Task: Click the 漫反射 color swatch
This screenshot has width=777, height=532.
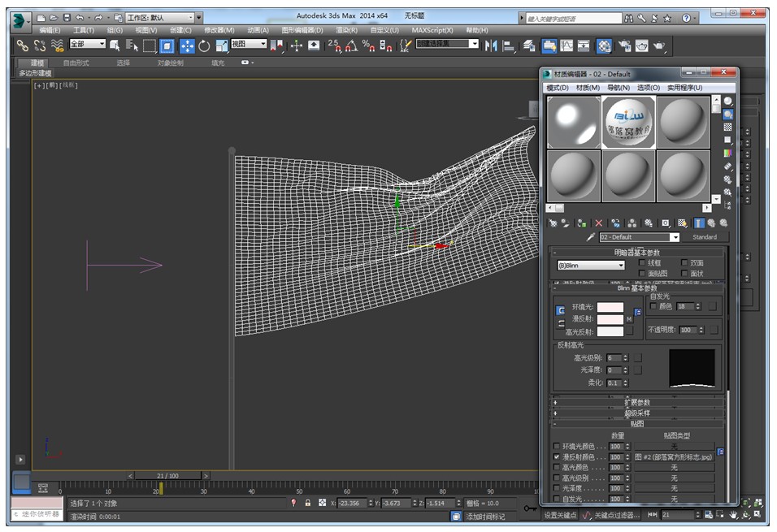Action: click(610, 319)
